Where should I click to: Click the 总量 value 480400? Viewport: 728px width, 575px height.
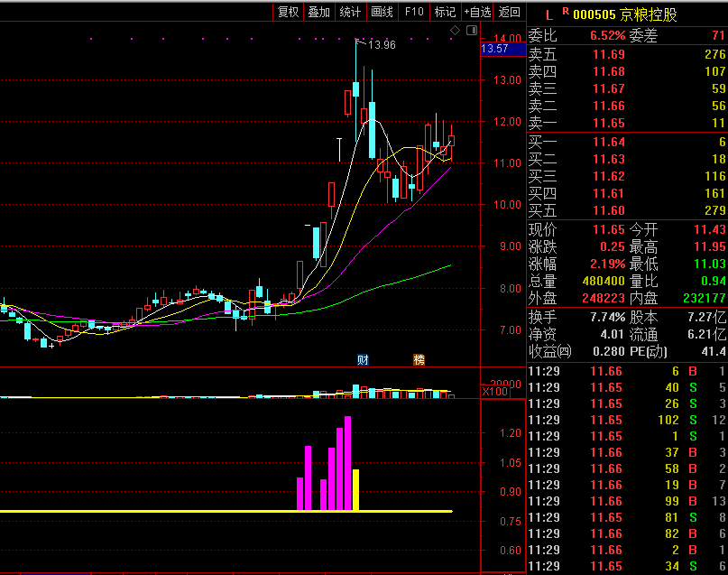coord(604,282)
